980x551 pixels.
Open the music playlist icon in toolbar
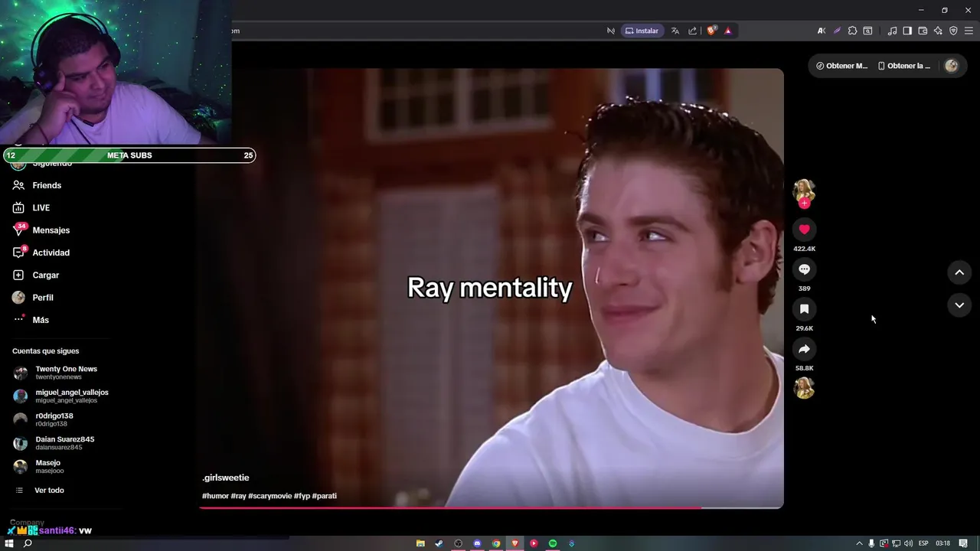point(892,31)
